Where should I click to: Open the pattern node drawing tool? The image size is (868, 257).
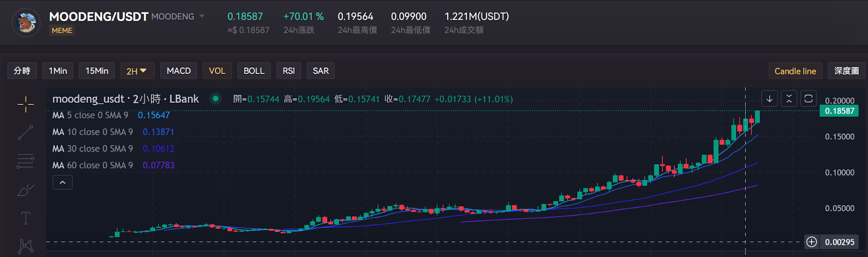pyautogui.click(x=25, y=246)
